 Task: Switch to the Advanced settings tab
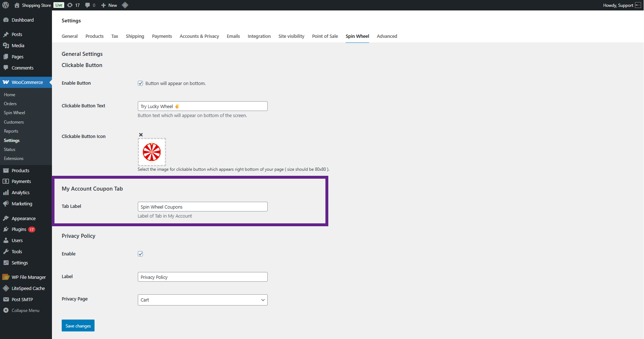pos(387,36)
